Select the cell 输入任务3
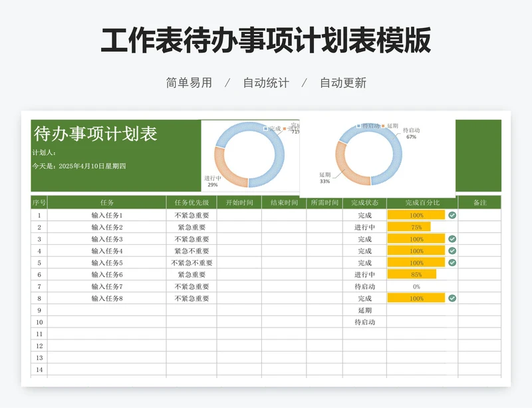The image size is (532, 408). pos(107,239)
